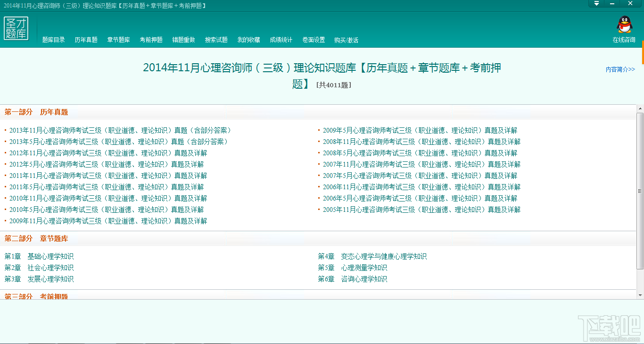Open 2011年11月 真题及详解 link
This screenshot has height=344, width=644.
coord(108,176)
